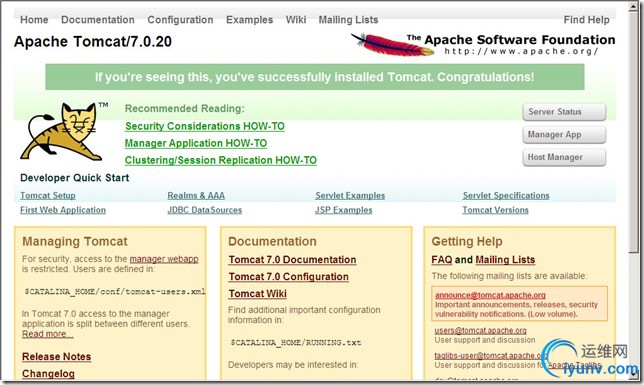The width and height of the screenshot is (644, 385).
Task: Click the green Congratulations banner
Action: (315, 77)
